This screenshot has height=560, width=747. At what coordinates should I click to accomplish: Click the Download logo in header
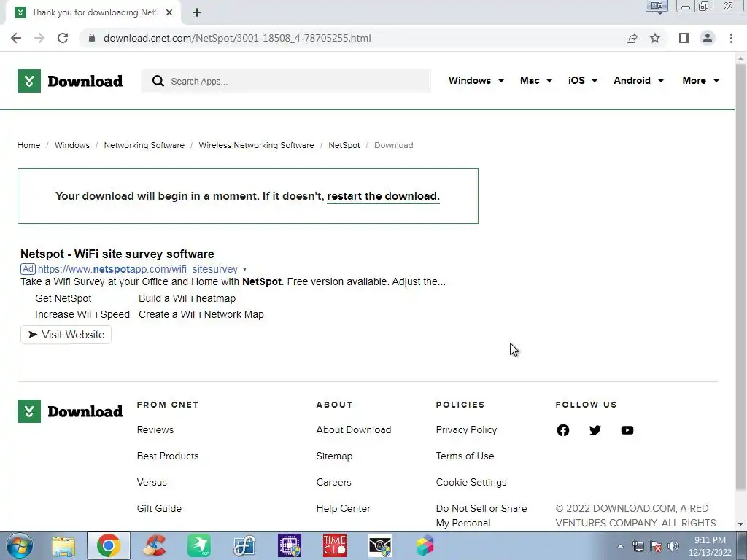pyautogui.click(x=70, y=81)
